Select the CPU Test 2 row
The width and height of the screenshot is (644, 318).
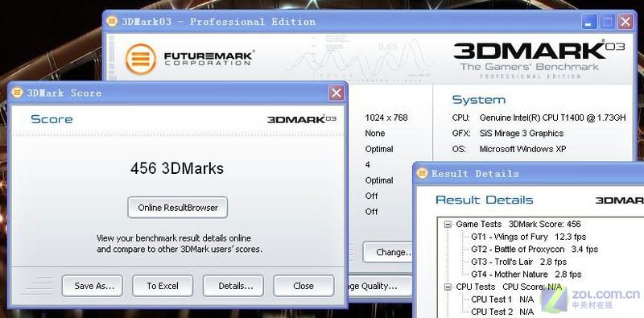(502, 312)
